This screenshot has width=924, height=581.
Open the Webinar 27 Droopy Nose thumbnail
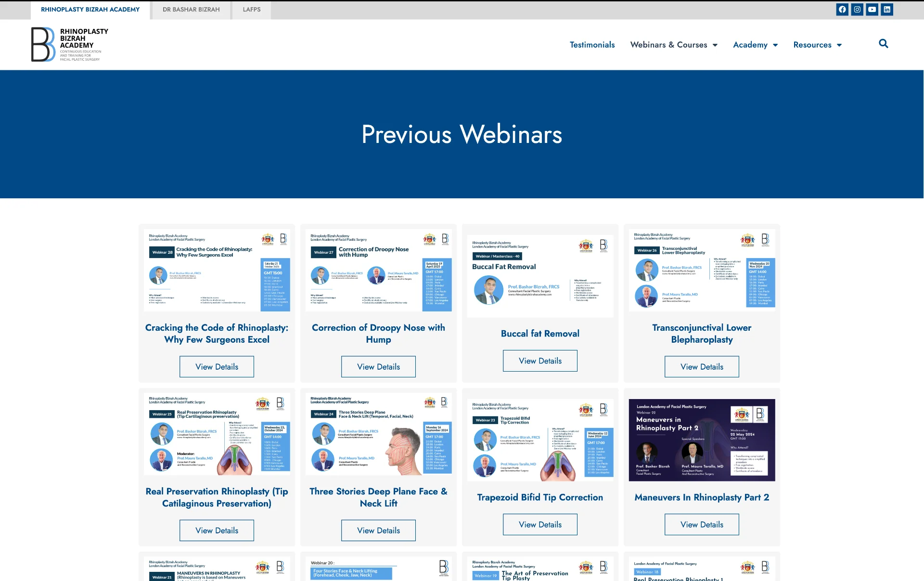[x=378, y=271]
